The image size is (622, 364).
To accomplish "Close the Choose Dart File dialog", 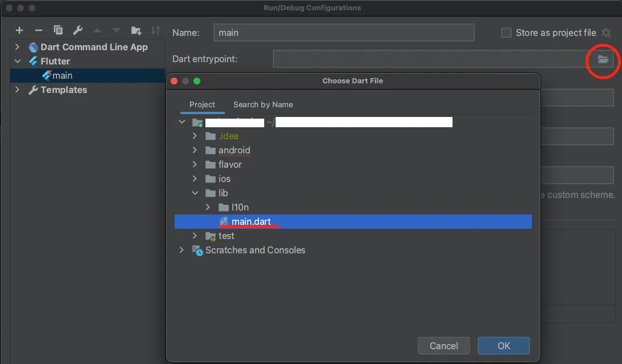I will pyautogui.click(x=173, y=81).
